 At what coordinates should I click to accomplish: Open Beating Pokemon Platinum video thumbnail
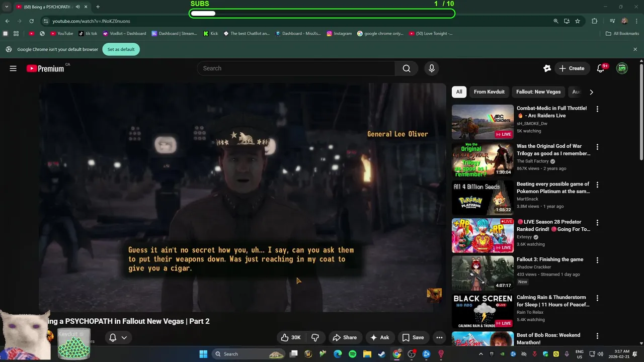[482, 198]
